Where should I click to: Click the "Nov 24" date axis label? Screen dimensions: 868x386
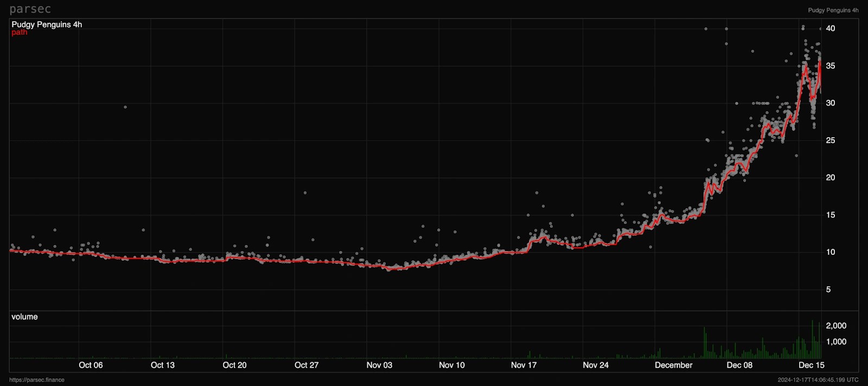(x=596, y=365)
